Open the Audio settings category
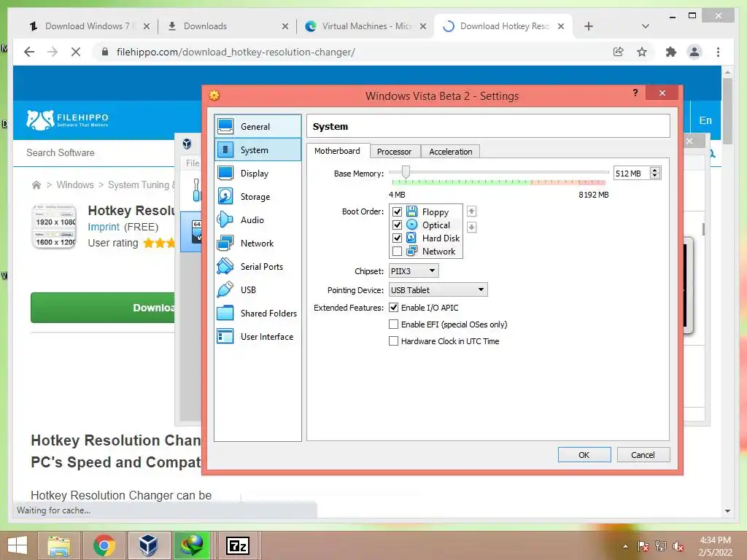Viewport: 747px width, 560px height. [x=258, y=220]
